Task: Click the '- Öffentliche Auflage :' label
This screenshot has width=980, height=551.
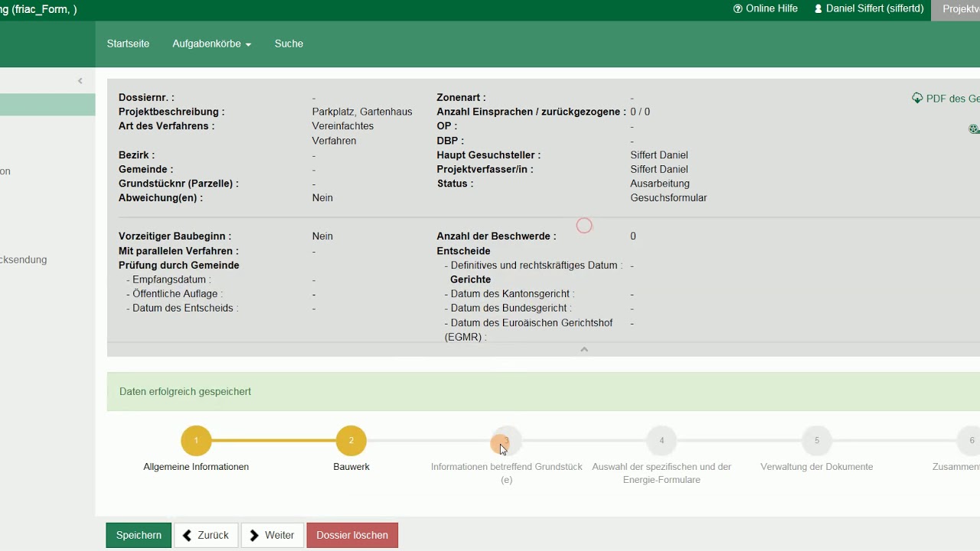Action: [x=175, y=294]
